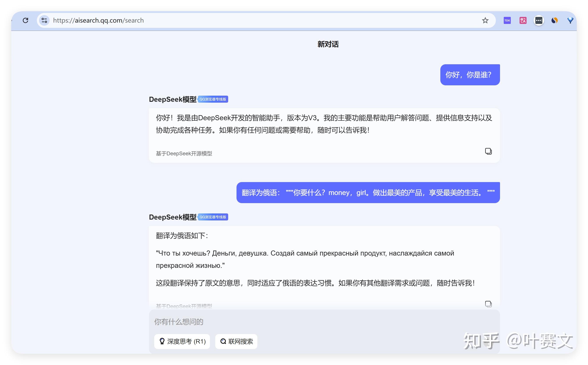Click the 基于DeepSeek开源模型 note under first reply

pyautogui.click(x=184, y=154)
